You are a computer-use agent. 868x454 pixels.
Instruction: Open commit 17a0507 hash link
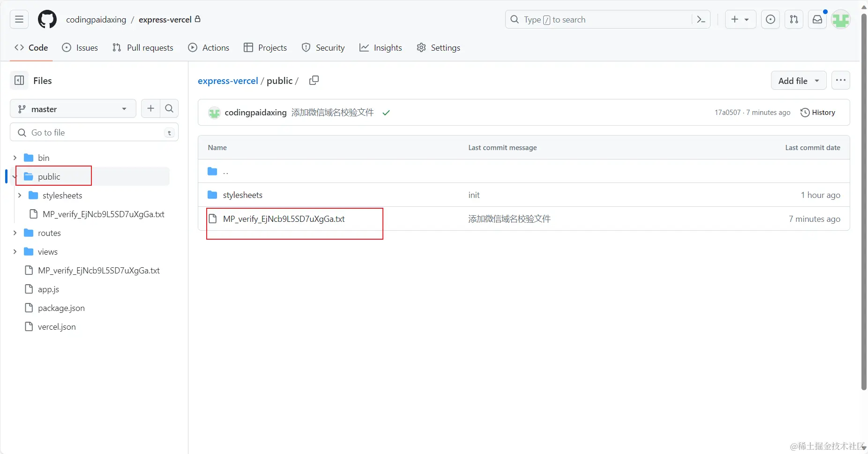click(727, 113)
